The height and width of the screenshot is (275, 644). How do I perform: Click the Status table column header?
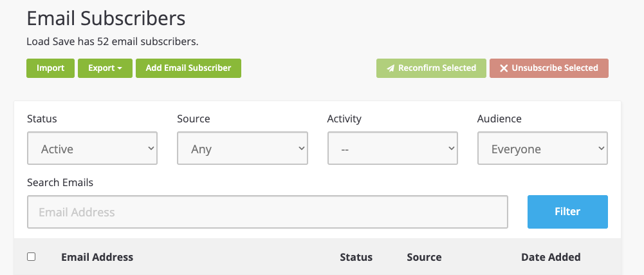356,257
